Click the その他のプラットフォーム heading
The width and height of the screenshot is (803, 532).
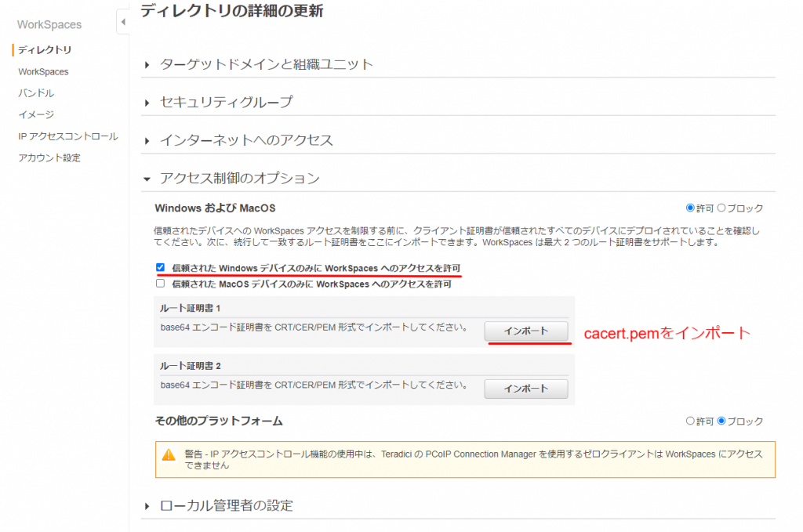(x=219, y=421)
